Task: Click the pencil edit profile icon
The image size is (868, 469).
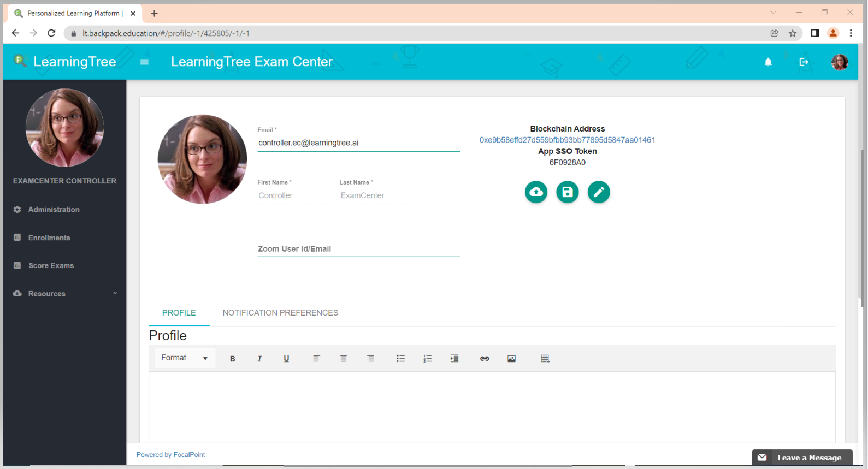Action: 599,192
